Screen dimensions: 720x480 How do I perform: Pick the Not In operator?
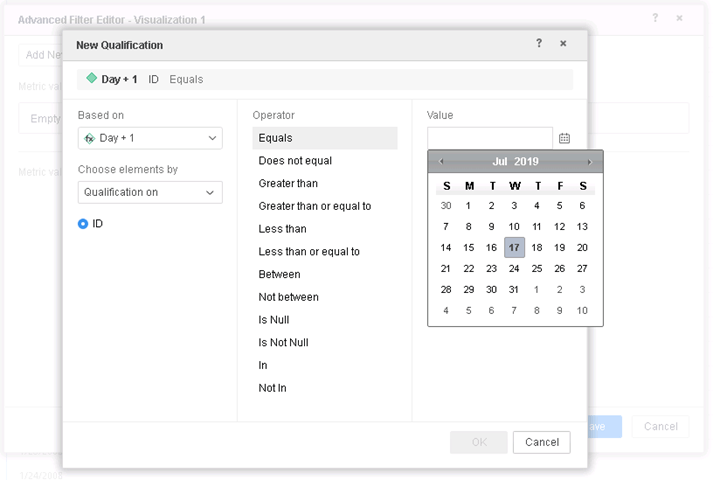pyautogui.click(x=272, y=388)
